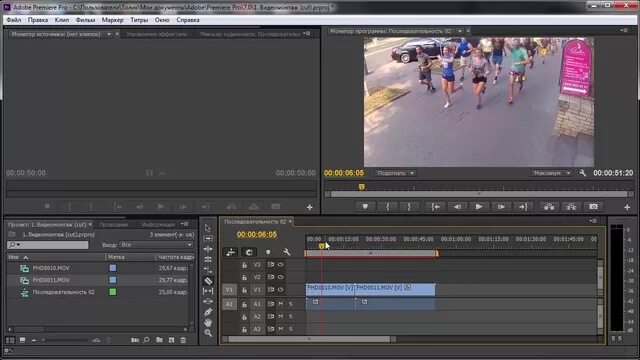Open timeline panel flyout menu
This screenshot has height=360, width=640.
pyautogui.click(x=593, y=221)
